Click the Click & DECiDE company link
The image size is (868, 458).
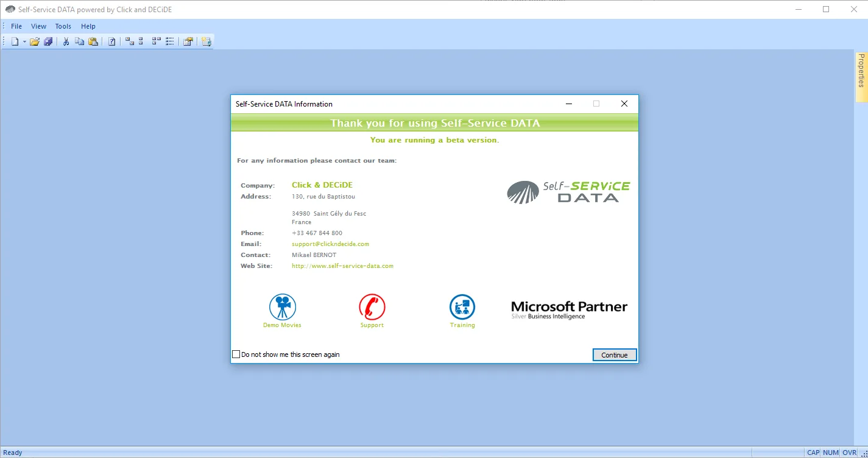[x=322, y=185]
